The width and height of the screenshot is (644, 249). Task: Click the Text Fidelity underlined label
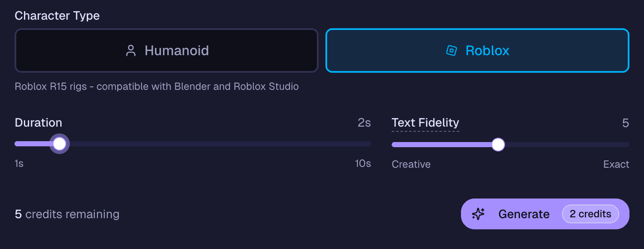pos(425,123)
